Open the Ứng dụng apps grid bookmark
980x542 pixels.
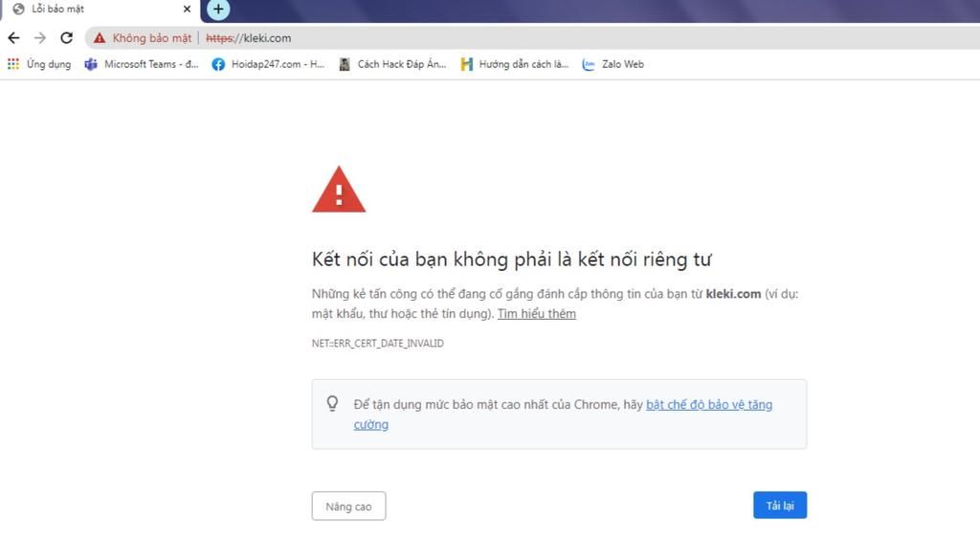[38, 64]
